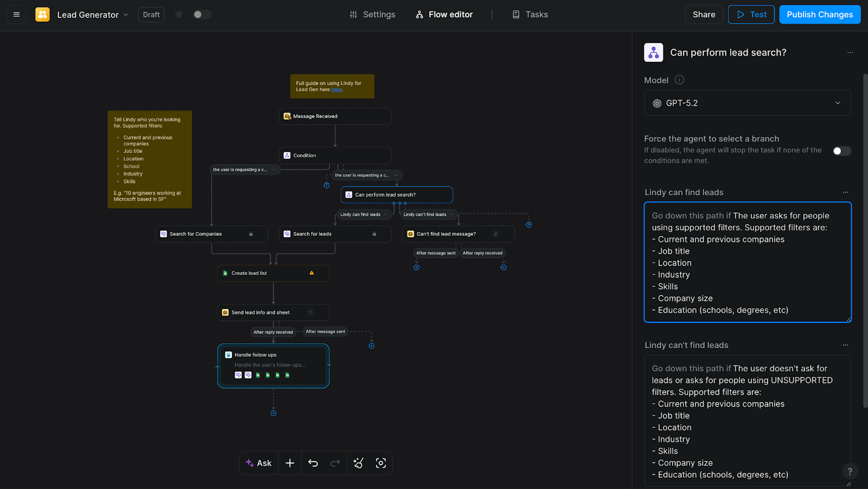Click the lock icon on Search for Companies
This screenshot has height=489, width=868.
(x=251, y=234)
